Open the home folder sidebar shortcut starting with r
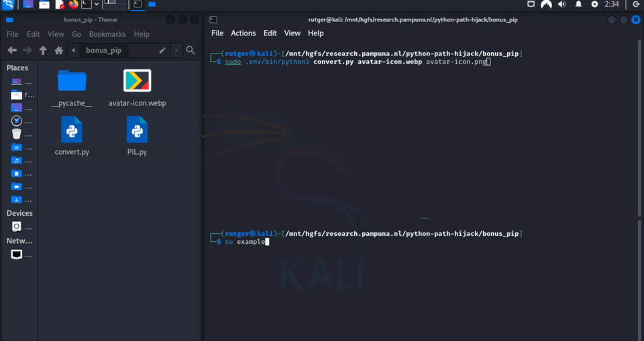Screen dimensions: 644x341 click(x=22, y=95)
